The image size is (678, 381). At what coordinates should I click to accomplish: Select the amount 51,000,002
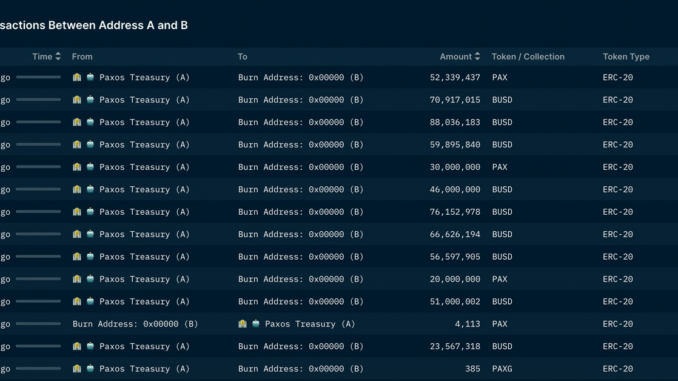tap(455, 301)
